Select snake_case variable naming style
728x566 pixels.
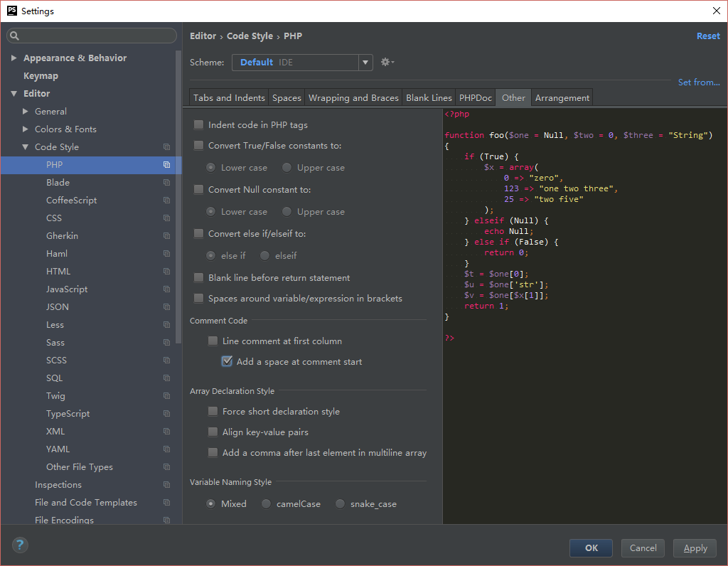340,503
